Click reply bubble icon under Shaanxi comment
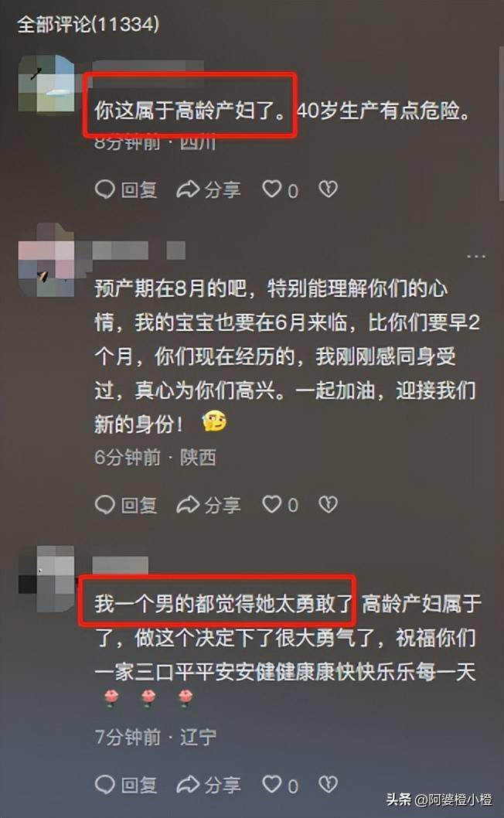Image resolution: width=504 pixels, height=818 pixels. (105, 504)
